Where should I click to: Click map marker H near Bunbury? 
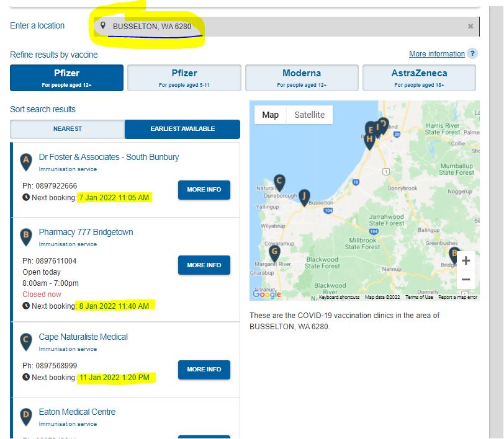tap(370, 141)
